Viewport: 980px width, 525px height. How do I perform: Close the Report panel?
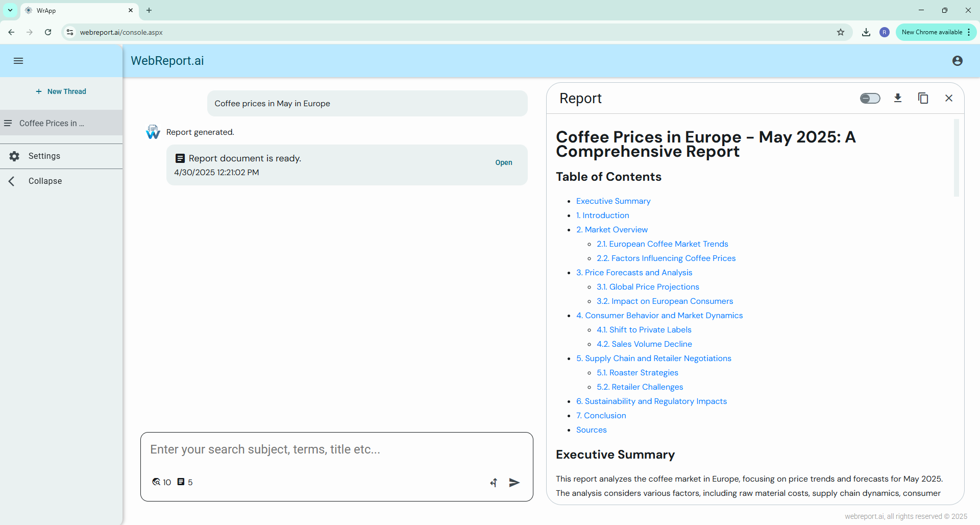949,98
